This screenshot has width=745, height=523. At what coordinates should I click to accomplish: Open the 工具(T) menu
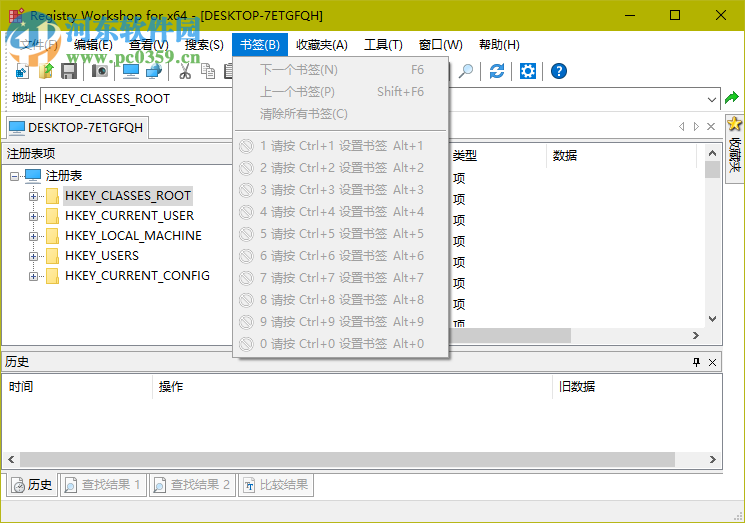(x=383, y=45)
